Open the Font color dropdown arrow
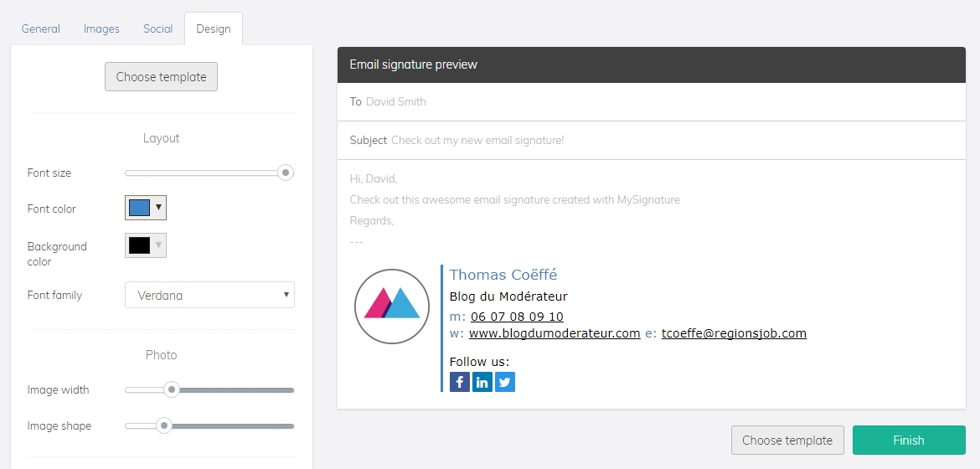The width and height of the screenshot is (980, 469). click(x=159, y=207)
